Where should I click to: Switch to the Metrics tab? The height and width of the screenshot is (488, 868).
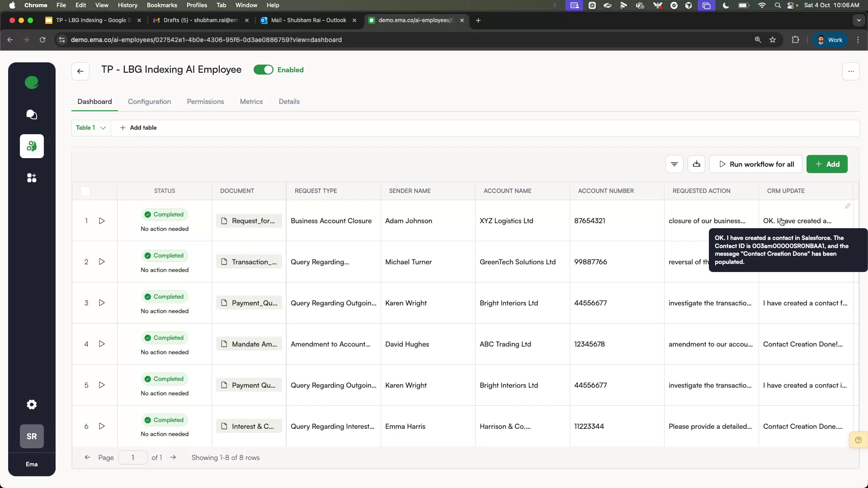251,102
